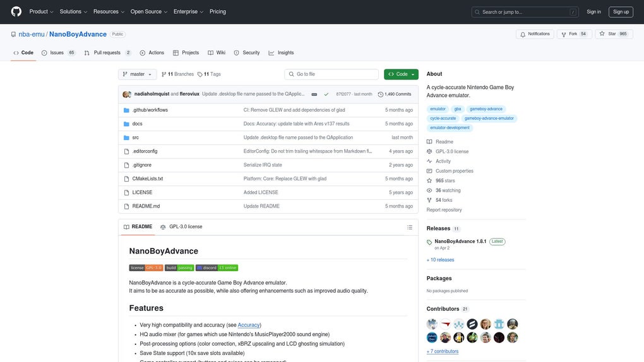Open the Solutions dropdown menu
The height and width of the screenshot is (362, 644).
[73, 11]
